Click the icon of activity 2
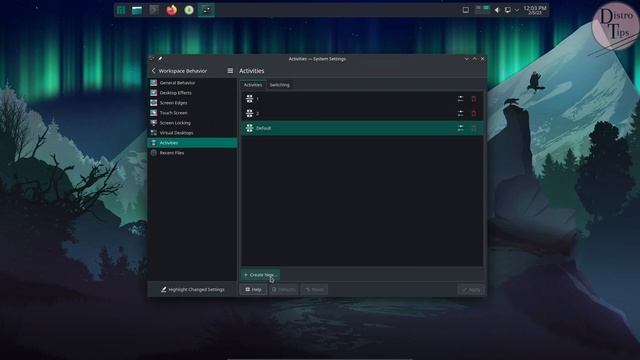 pos(249,113)
